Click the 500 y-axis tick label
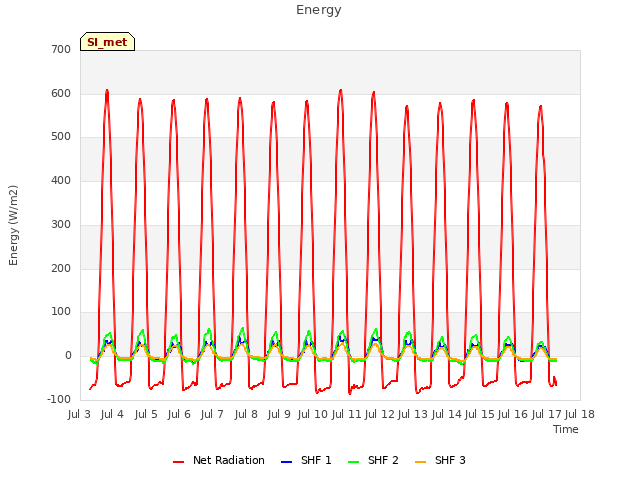 [61, 137]
